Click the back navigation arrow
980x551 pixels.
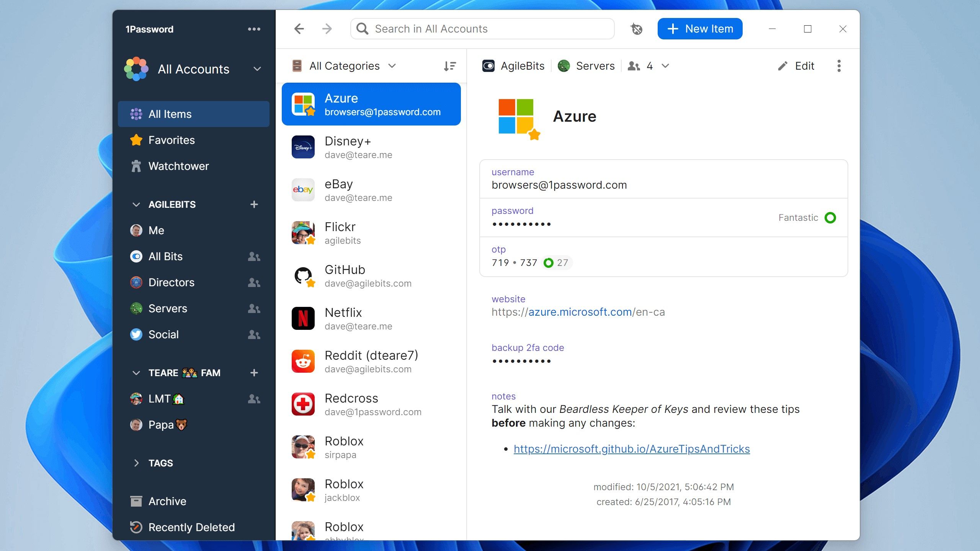[x=299, y=29]
